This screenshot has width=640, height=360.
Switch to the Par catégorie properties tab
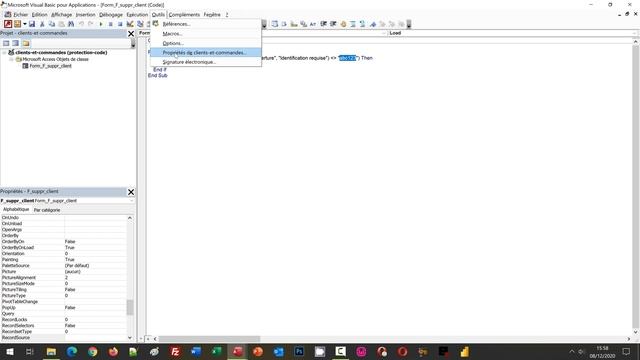point(47,210)
